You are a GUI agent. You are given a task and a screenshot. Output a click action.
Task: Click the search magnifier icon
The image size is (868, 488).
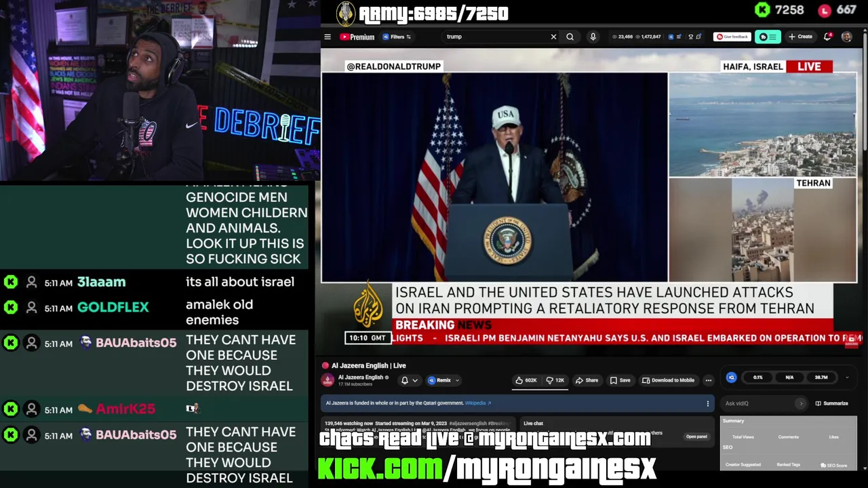pyautogui.click(x=570, y=37)
